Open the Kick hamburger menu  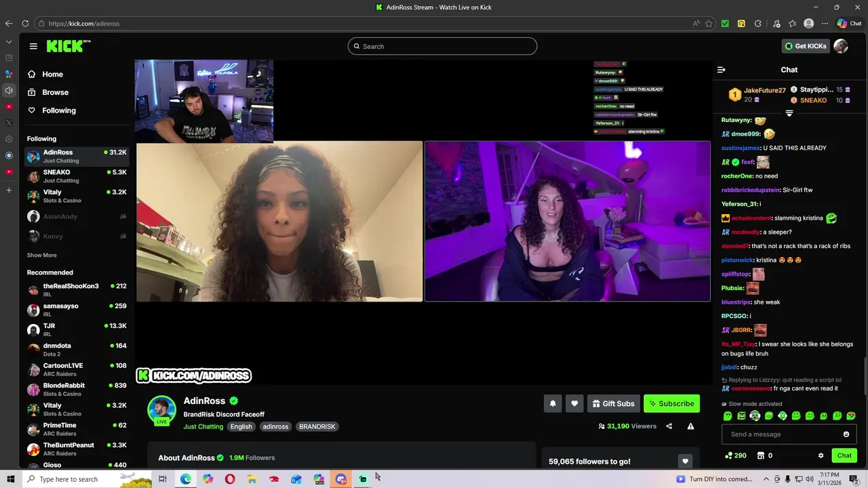click(x=33, y=46)
